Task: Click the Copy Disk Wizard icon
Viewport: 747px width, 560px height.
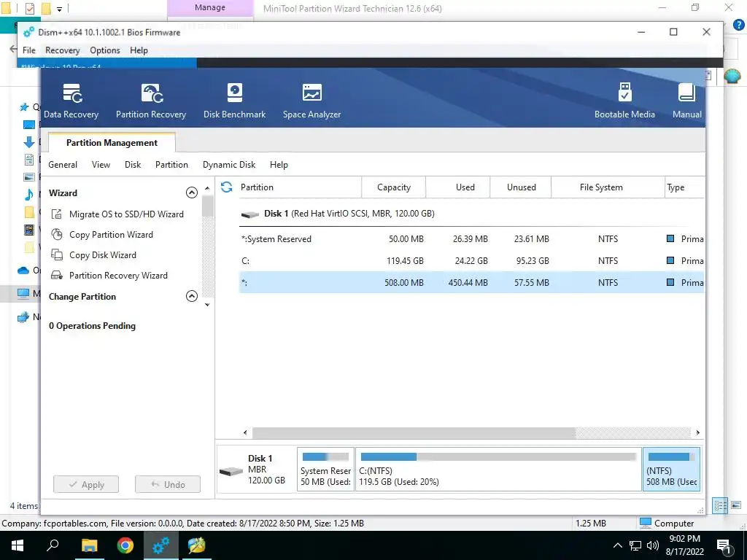Action: pos(57,254)
